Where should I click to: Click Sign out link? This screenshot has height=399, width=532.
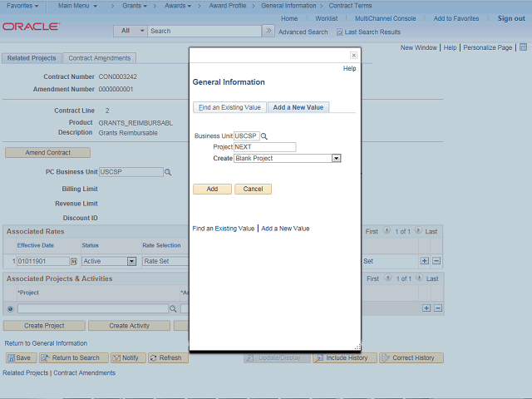pyautogui.click(x=511, y=18)
